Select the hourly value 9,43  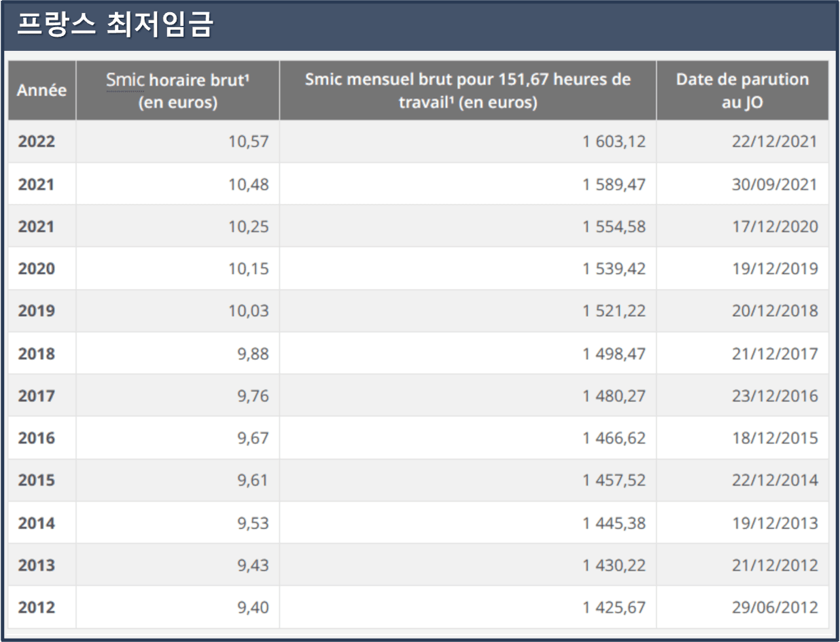point(253,565)
